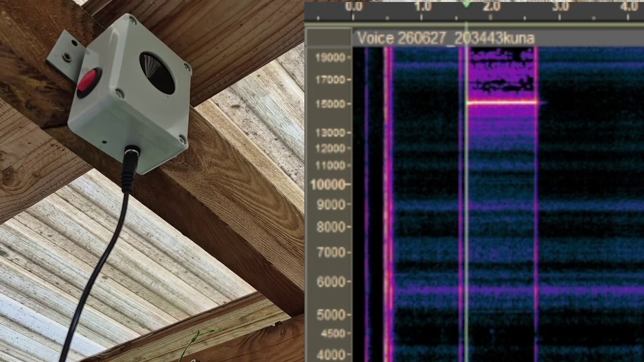Click the green playhead marker on the time ruler

click(466, 5)
